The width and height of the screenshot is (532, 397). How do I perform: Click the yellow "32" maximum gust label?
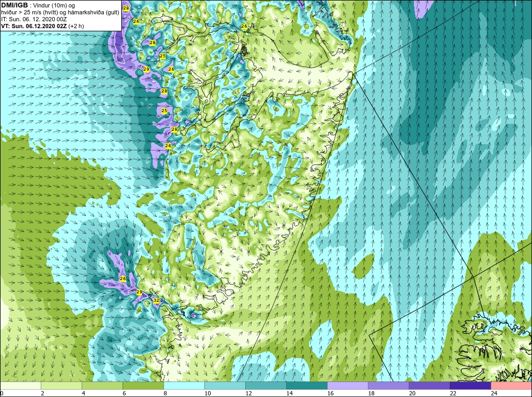click(156, 300)
